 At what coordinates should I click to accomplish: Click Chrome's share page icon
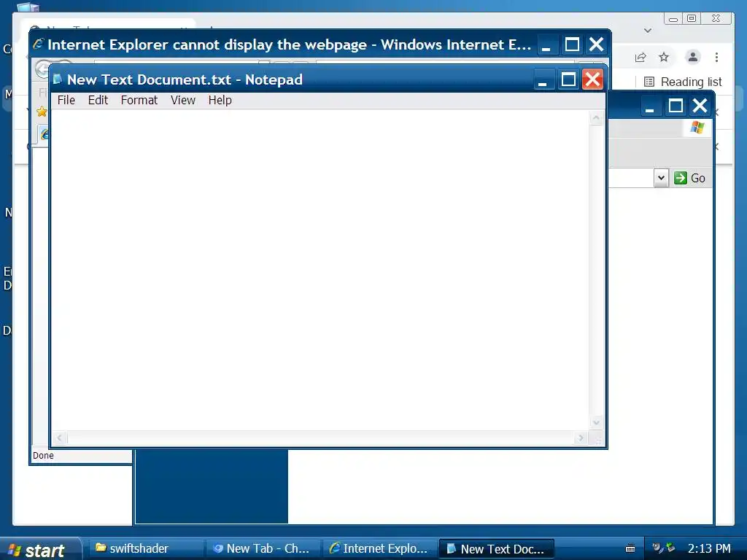640,58
